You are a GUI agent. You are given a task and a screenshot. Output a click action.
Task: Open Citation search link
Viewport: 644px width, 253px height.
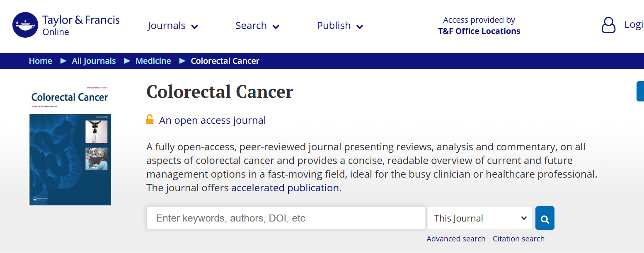pyautogui.click(x=518, y=239)
